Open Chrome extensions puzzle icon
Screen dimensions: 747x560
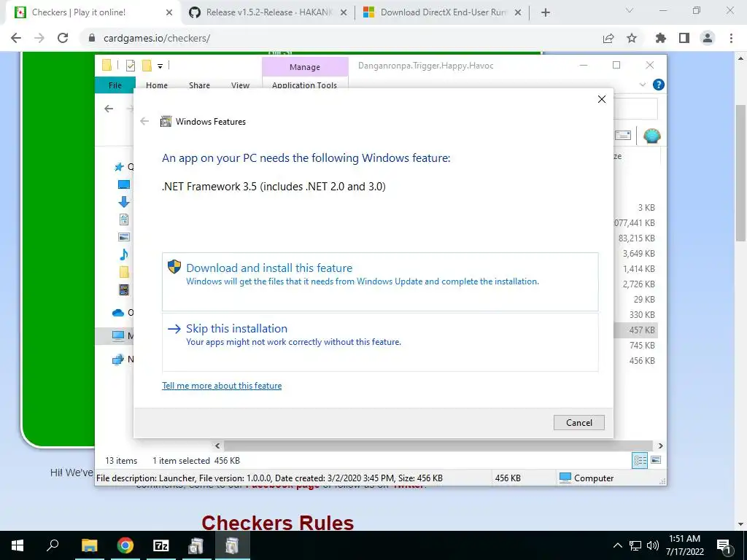pos(661,38)
